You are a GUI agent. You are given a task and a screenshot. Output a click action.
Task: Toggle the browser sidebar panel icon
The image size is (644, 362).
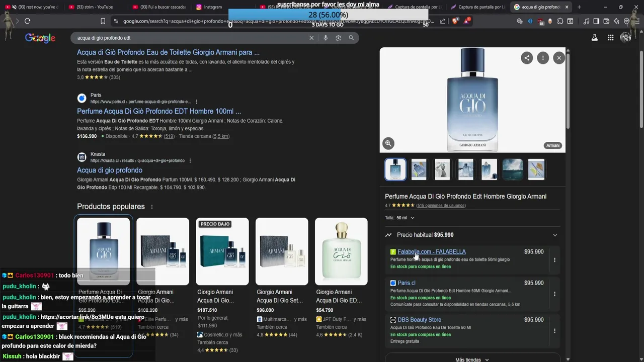596,21
